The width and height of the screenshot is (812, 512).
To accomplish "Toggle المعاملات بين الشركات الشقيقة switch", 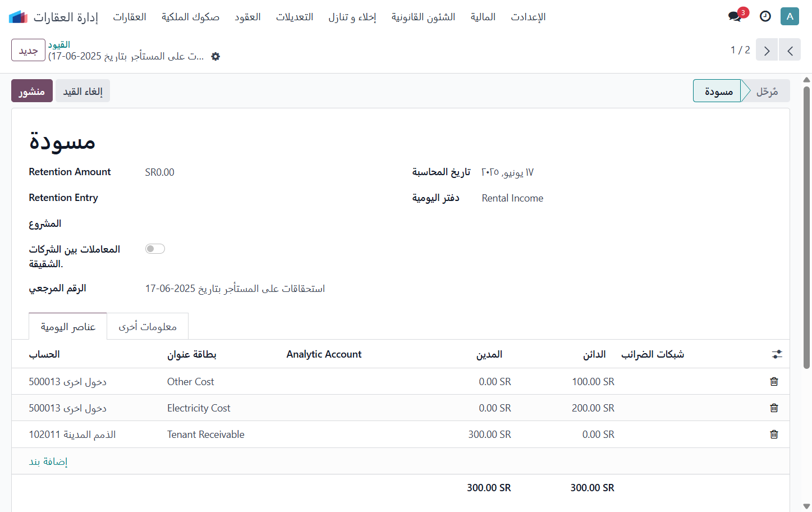I will (x=155, y=249).
